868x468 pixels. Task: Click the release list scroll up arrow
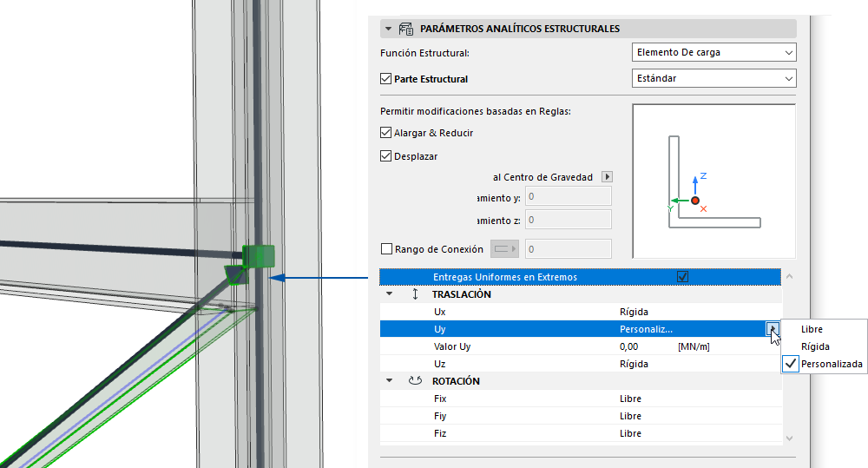[x=789, y=276]
